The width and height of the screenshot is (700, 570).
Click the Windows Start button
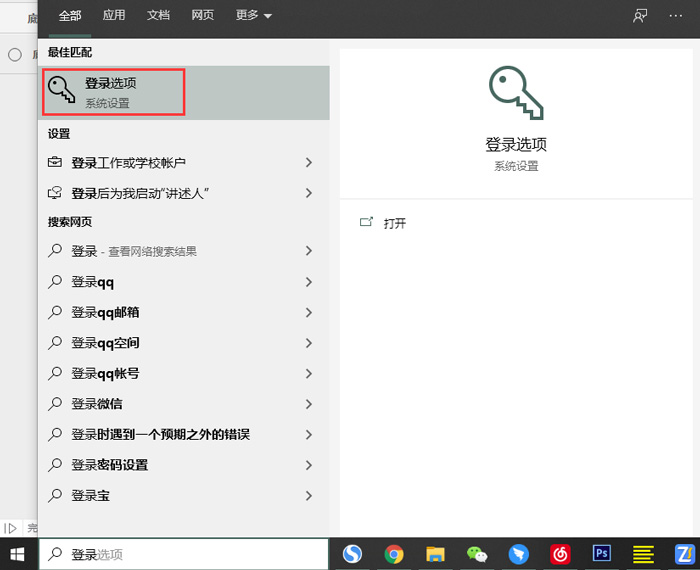18,553
